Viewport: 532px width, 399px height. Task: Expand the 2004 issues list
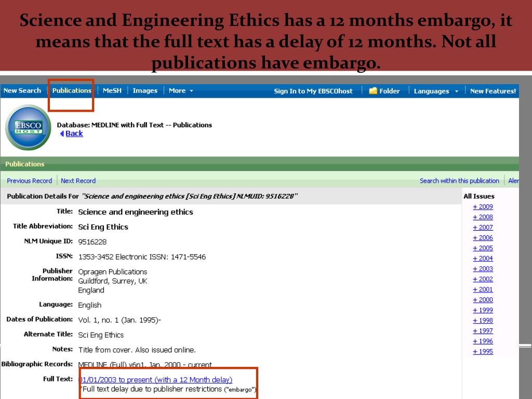[483, 259]
